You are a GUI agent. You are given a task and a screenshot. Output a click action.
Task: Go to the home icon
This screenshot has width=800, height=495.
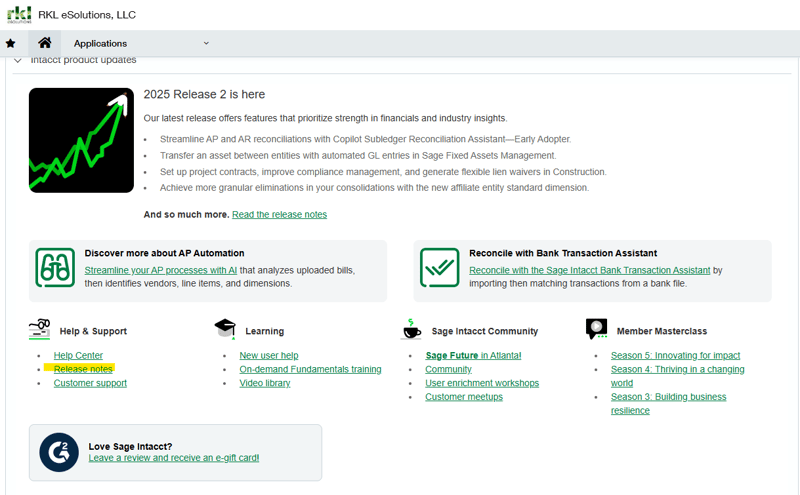click(x=44, y=43)
